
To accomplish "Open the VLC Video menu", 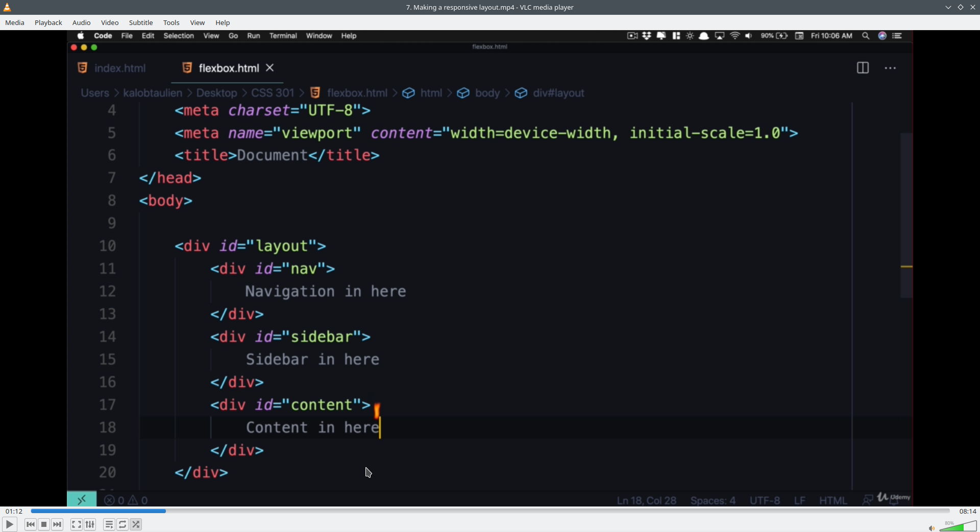I will coord(110,22).
